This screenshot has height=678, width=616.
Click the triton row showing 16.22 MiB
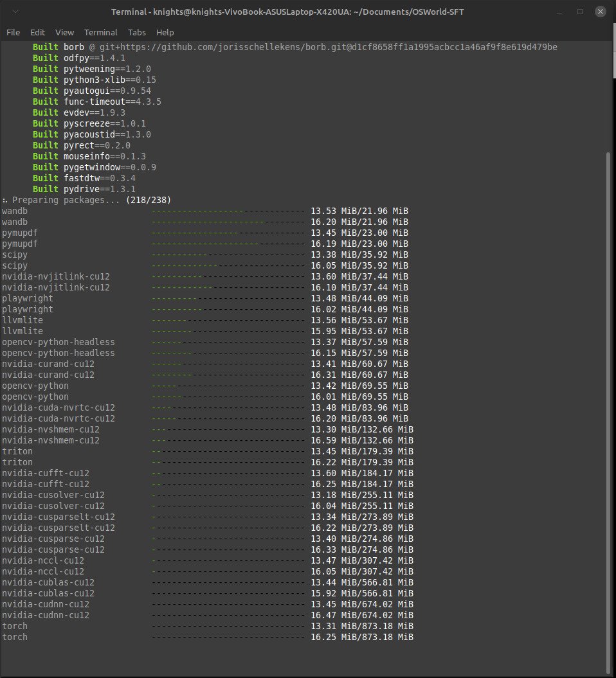208,462
